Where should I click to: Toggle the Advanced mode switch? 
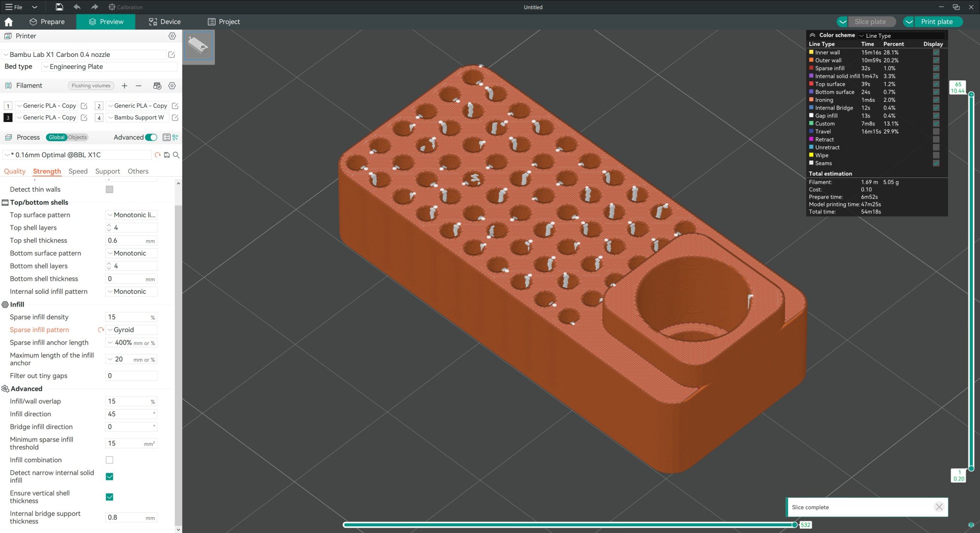151,137
